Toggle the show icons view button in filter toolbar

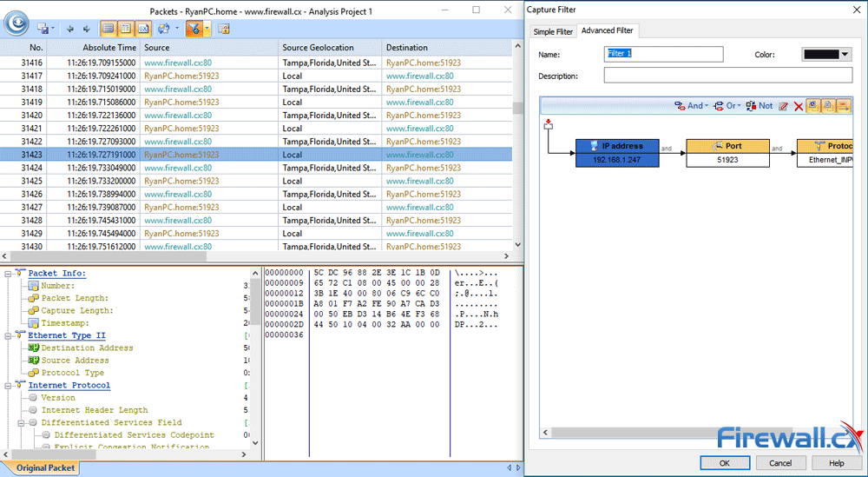click(812, 105)
